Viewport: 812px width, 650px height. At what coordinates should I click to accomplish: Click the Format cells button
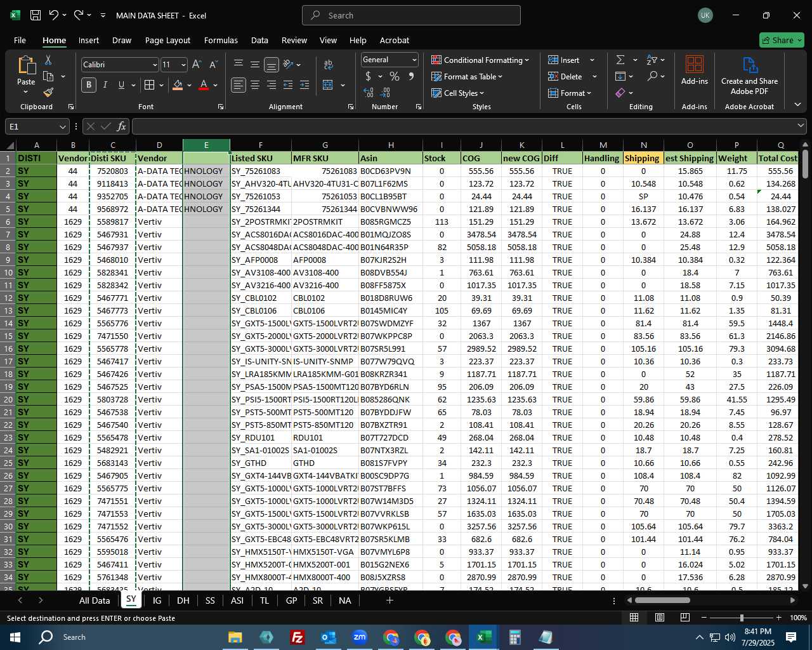click(569, 93)
